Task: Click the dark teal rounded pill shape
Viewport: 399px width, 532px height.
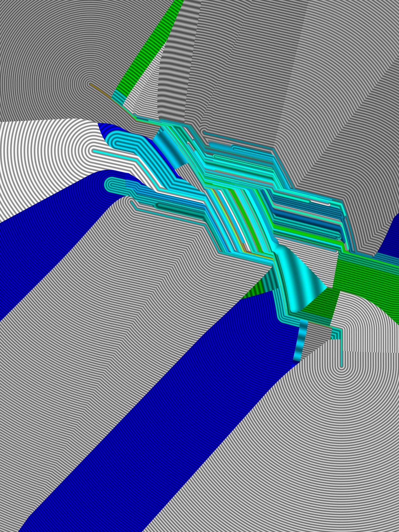Action: click(x=177, y=206)
